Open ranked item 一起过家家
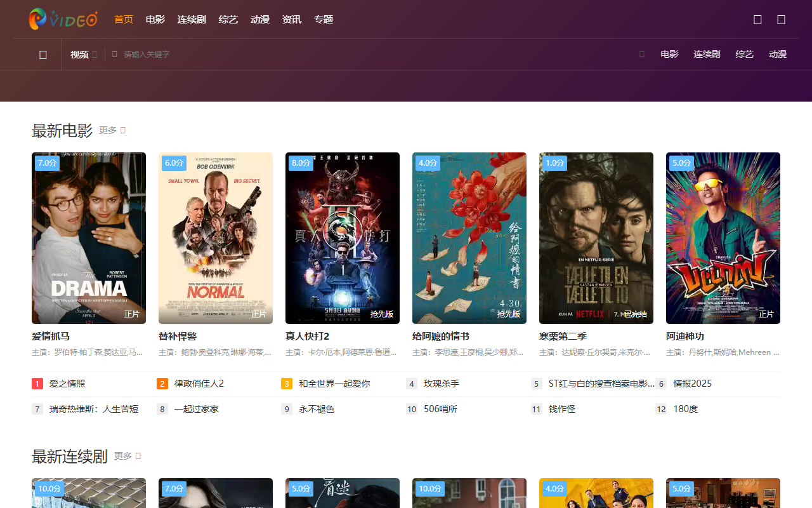 coord(197,409)
